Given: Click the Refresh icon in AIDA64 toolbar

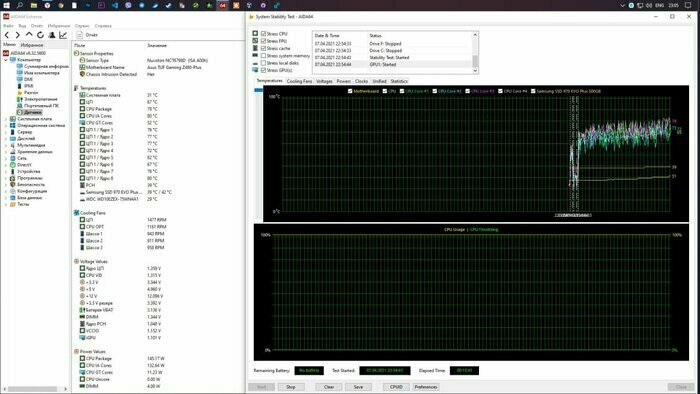Looking at the screenshot, I should tap(40, 35).
